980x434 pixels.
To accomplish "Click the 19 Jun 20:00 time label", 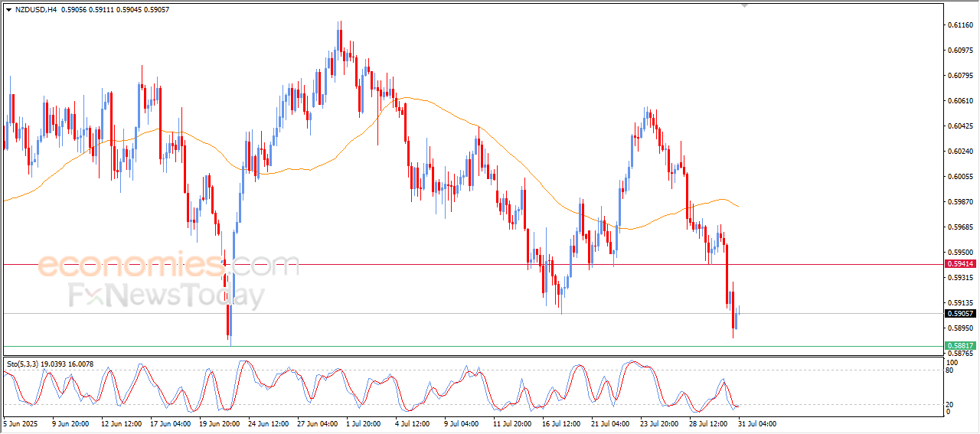I will click(x=220, y=423).
